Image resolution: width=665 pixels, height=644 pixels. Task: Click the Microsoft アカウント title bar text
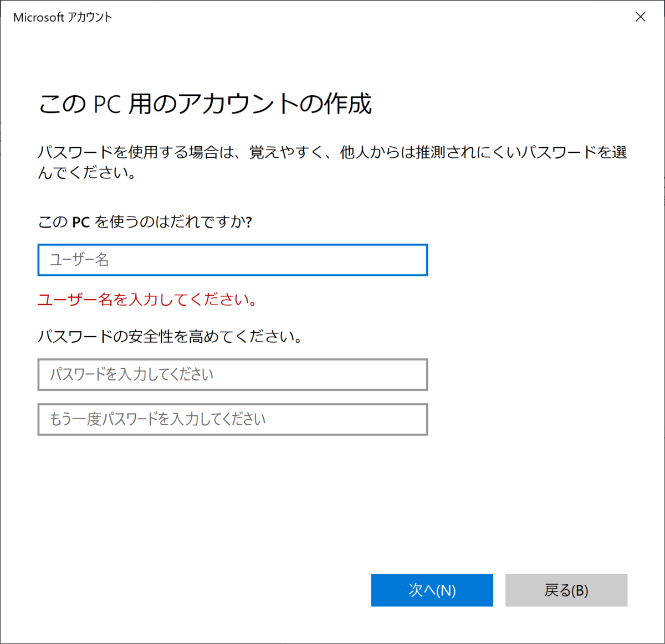tap(63, 17)
